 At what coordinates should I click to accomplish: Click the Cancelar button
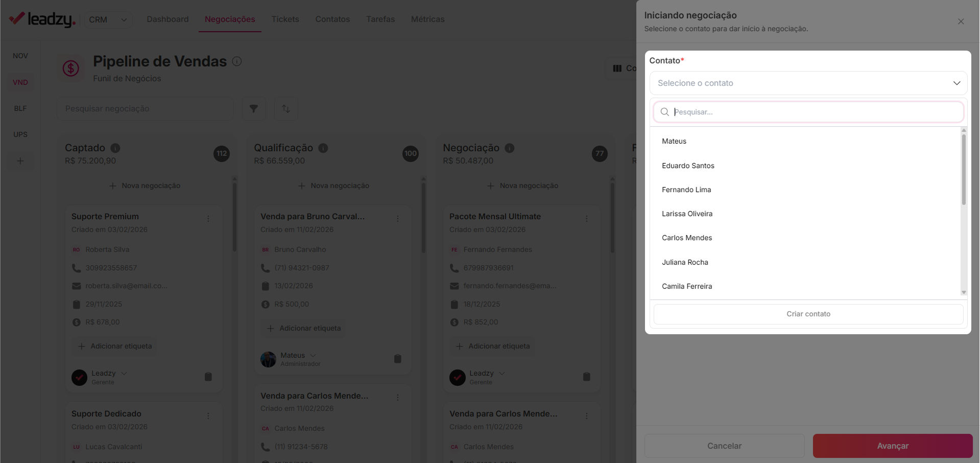pyautogui.click(x=724, y=446)
